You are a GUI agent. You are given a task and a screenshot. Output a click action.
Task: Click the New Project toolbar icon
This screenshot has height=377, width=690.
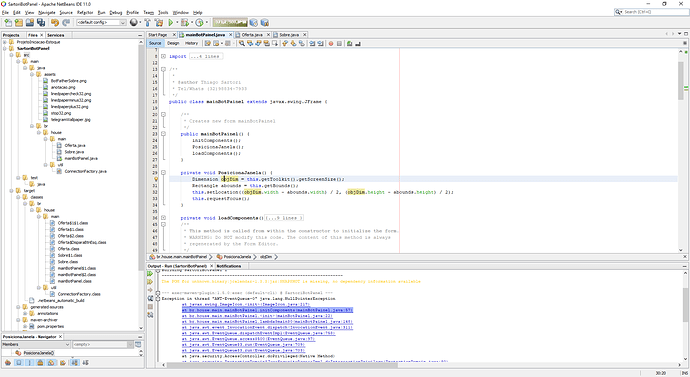18,22
